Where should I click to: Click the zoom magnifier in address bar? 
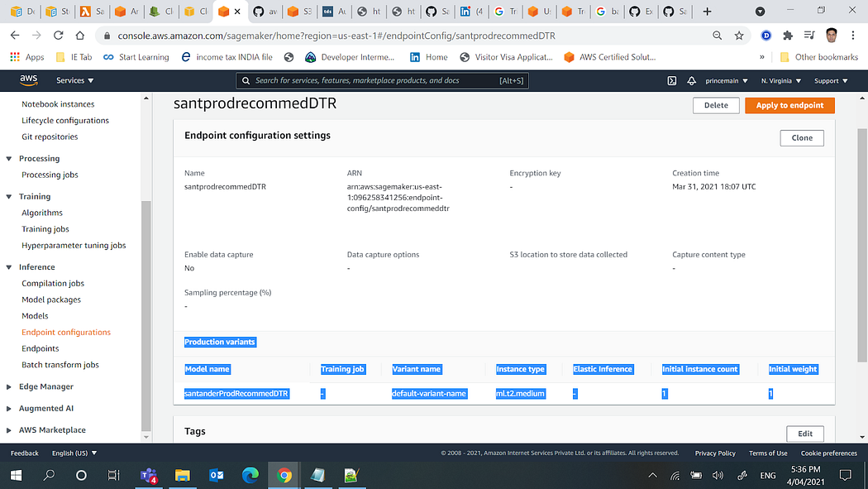click(x=717, y=36)
